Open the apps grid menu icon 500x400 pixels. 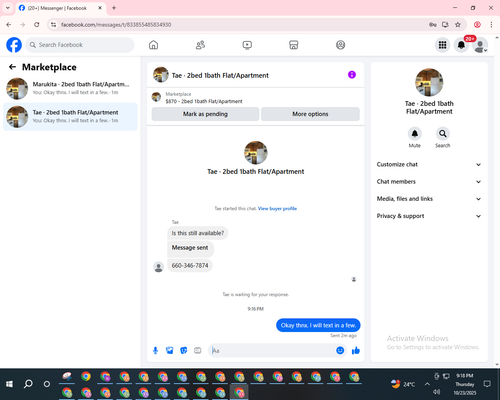[442, 45]
